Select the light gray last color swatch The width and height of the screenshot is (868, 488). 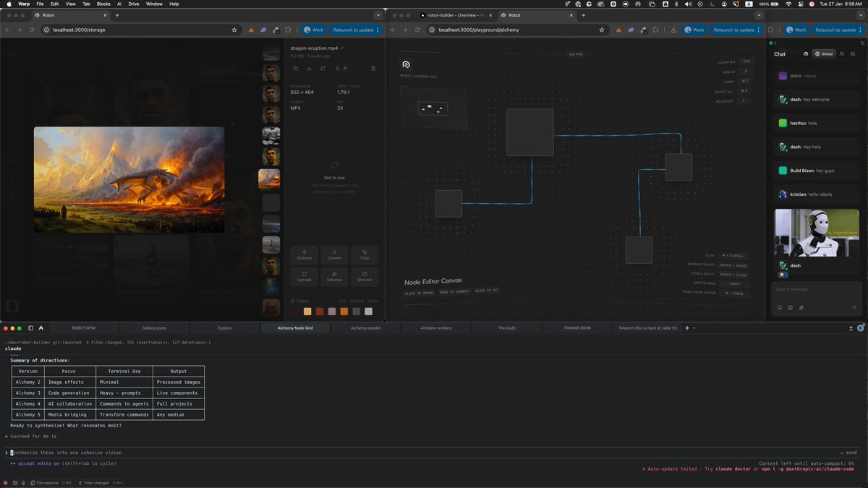tap(369, 312)
